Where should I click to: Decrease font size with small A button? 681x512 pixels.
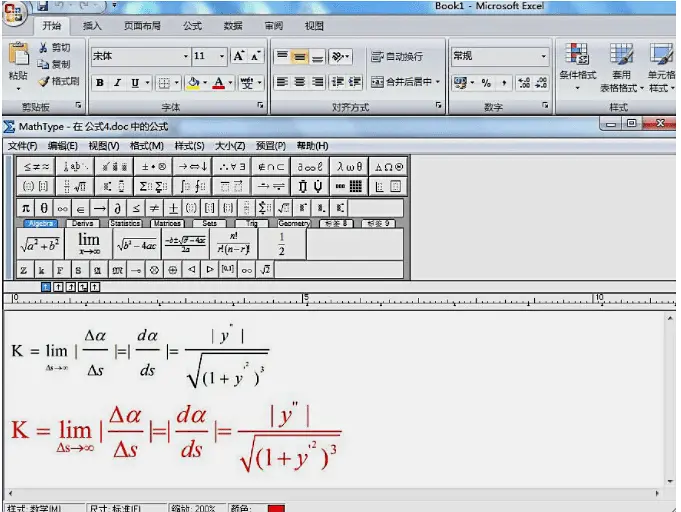pyautogui.click(x=255, y=56)
